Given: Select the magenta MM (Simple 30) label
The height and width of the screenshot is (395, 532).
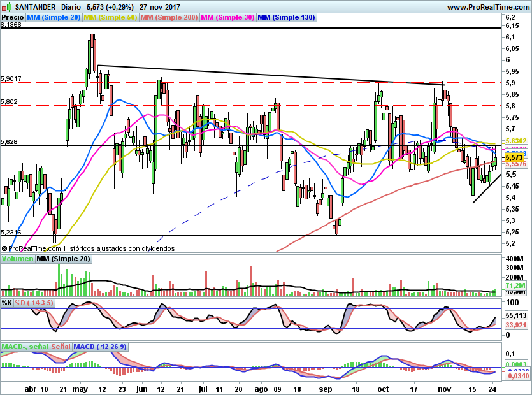Looking at the screenshot, I should [227, 17].
